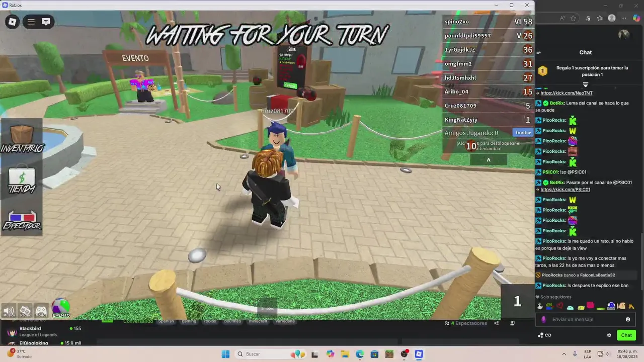The image size is (644, 362).
Task: Click the message text field
Action: pyautogui.click(x=587, y=319)
